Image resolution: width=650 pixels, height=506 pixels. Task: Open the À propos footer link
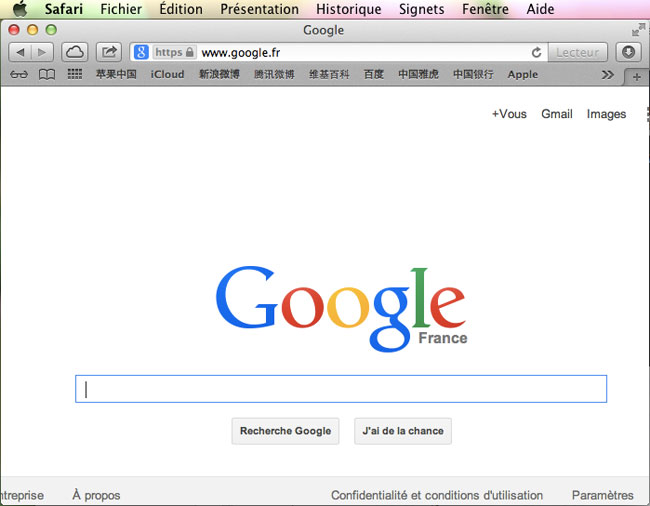[96, 495]
